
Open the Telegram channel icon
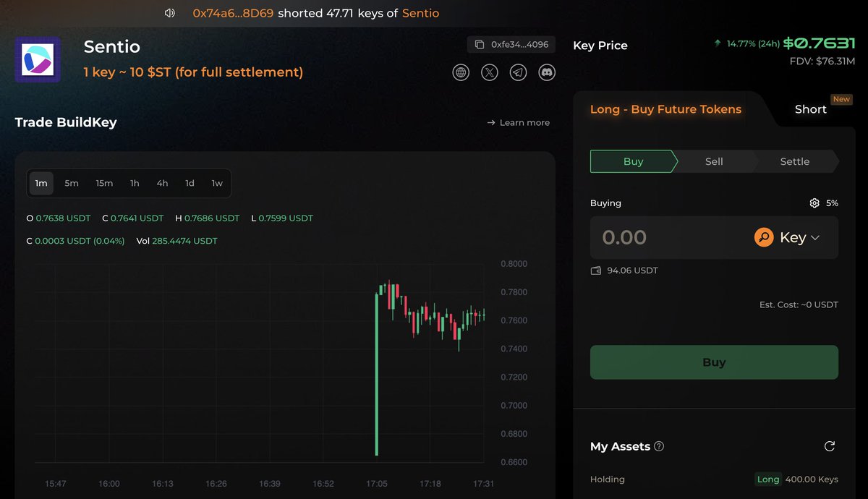click(518, 72)
